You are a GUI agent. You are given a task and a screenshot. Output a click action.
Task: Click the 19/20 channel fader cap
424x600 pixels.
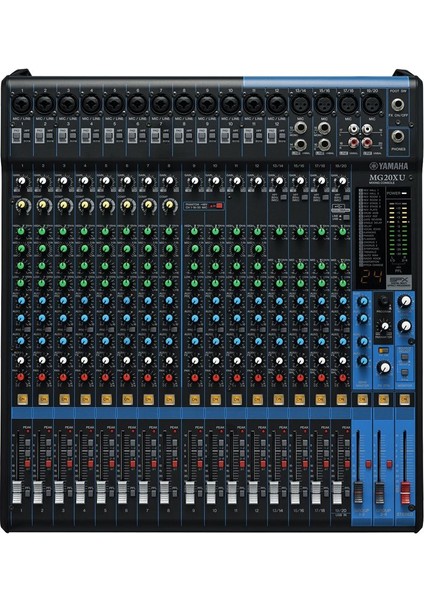337,492
